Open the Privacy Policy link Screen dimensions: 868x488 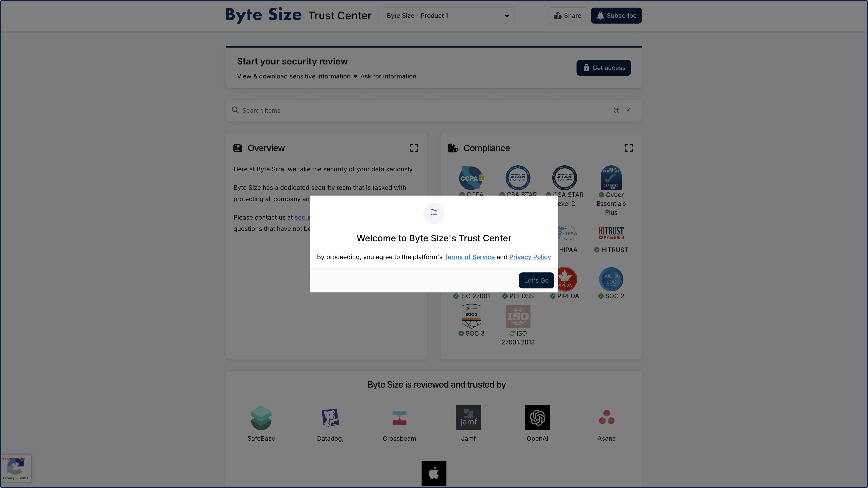(x=530, y=257)
